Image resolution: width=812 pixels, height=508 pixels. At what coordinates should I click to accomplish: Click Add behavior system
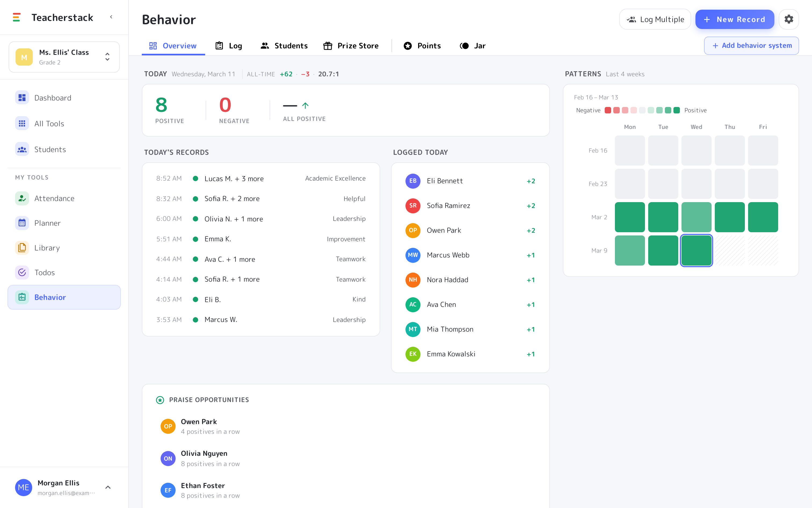tap(751, 46)
